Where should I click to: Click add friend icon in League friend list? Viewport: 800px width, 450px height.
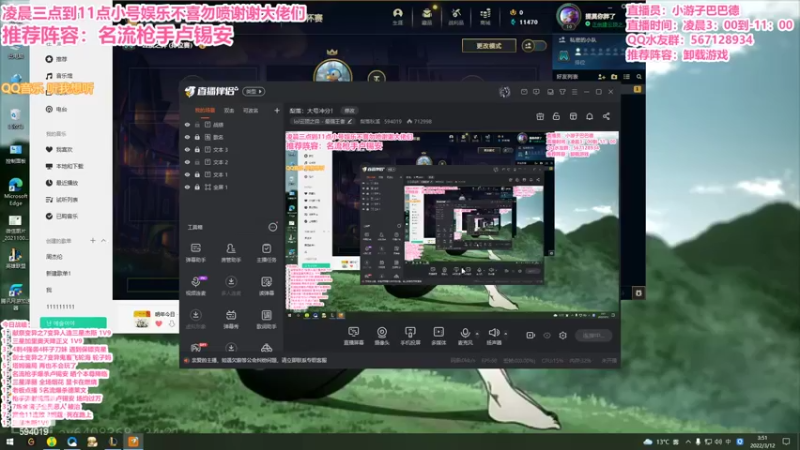pyautogui.click(x=602, y=77)
